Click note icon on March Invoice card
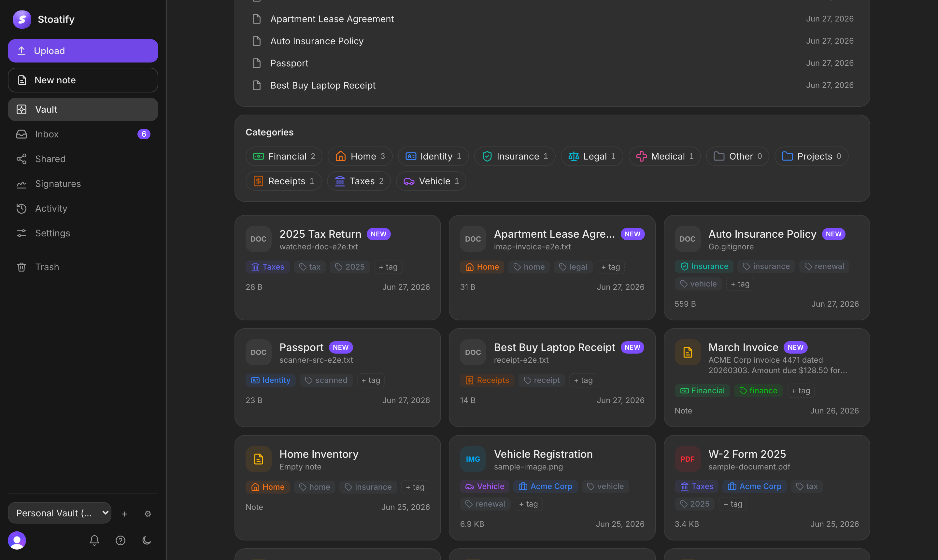The width and height of the screenshot is (938, 560). [x=687, y=352]
